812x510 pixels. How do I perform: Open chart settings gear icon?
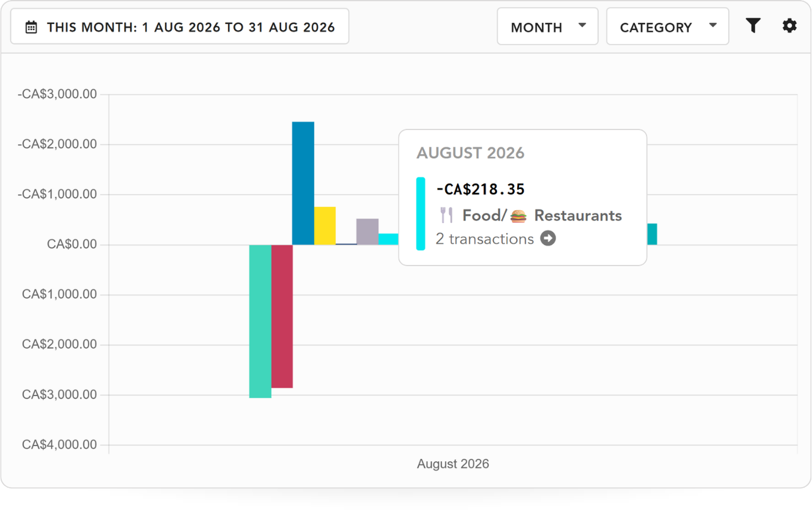789,25
